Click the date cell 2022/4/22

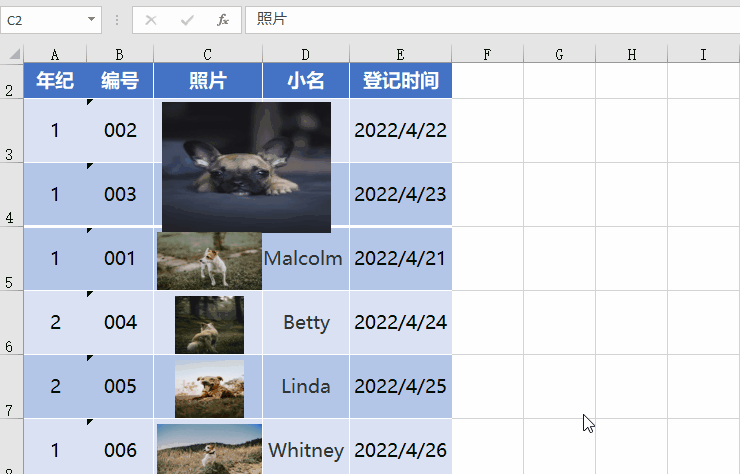coord(400,131)
